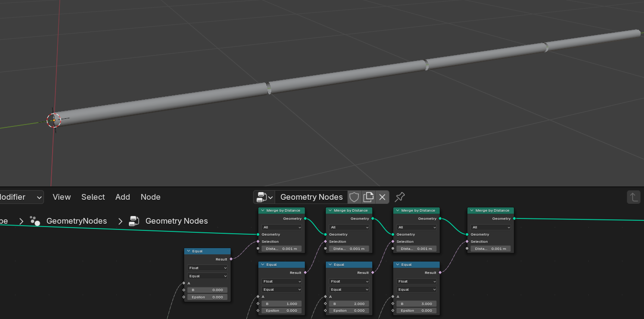Collapse the Equal node with B 0.000
Image resolution: width=644 pixels, height=319 pixels.
189,251
